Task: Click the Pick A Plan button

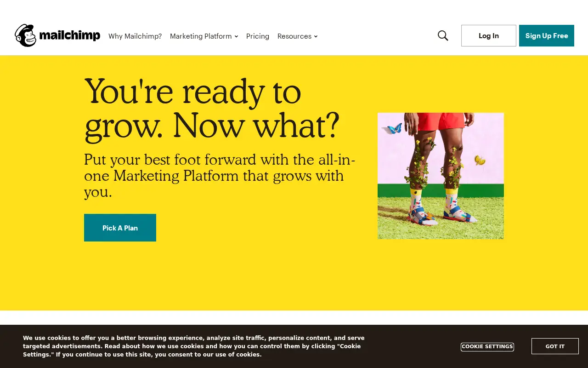Action: click(120, 228)
